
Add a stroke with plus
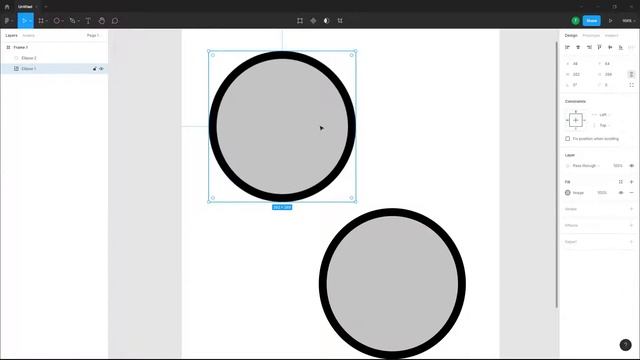click(631, 209)
